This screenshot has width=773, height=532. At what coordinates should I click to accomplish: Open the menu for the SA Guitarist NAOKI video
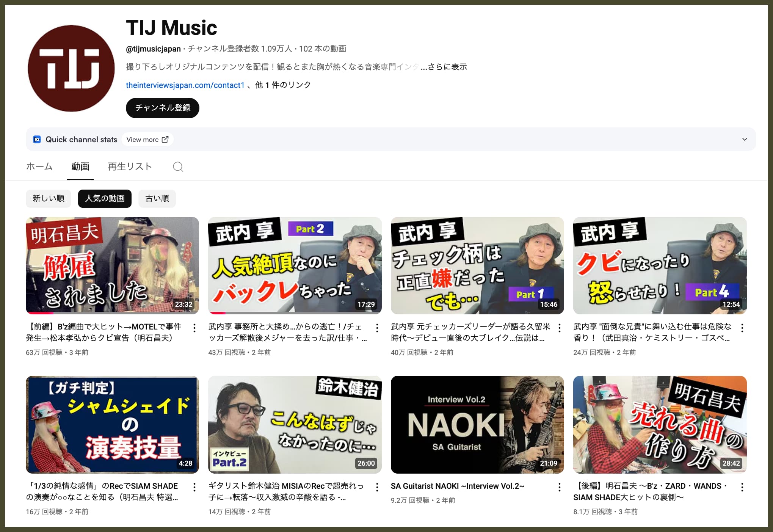point(560,487)
